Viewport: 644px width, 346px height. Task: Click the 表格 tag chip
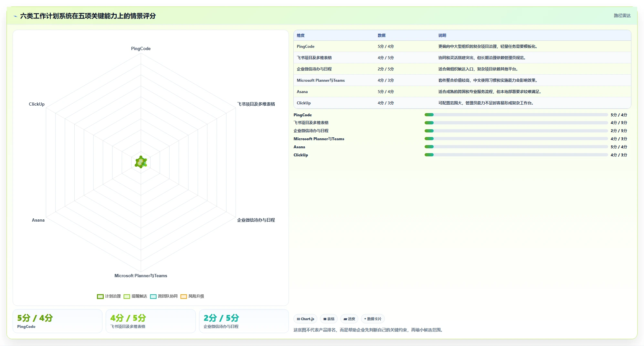tap(329, 319)
